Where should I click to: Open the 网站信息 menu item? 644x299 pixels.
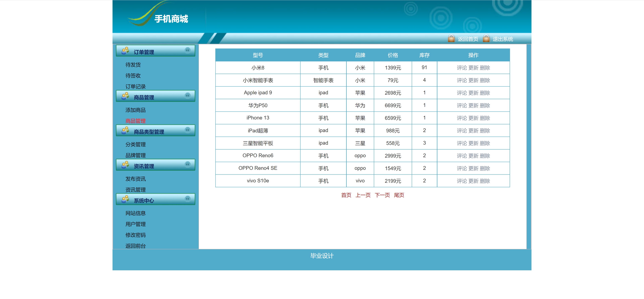[136, 213]
